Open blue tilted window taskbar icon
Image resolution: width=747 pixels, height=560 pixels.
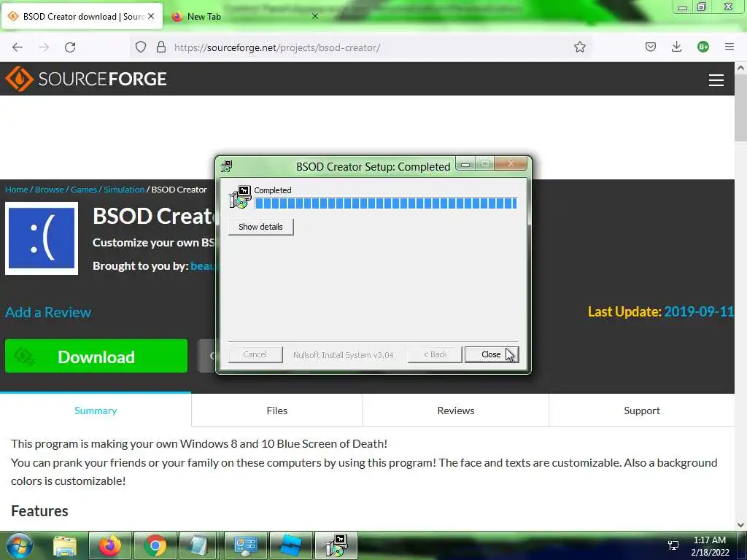coord(291,545)
